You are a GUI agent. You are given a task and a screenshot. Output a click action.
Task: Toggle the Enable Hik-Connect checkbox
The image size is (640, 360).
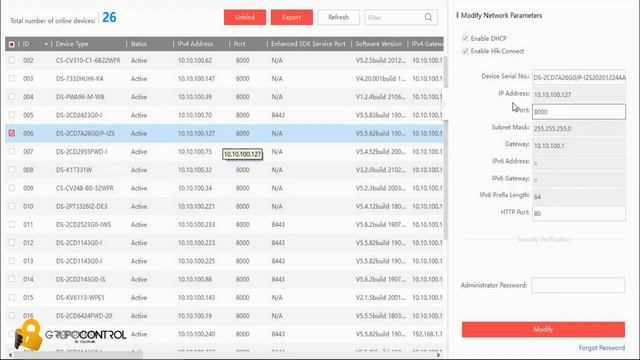[x=465, y=51]
